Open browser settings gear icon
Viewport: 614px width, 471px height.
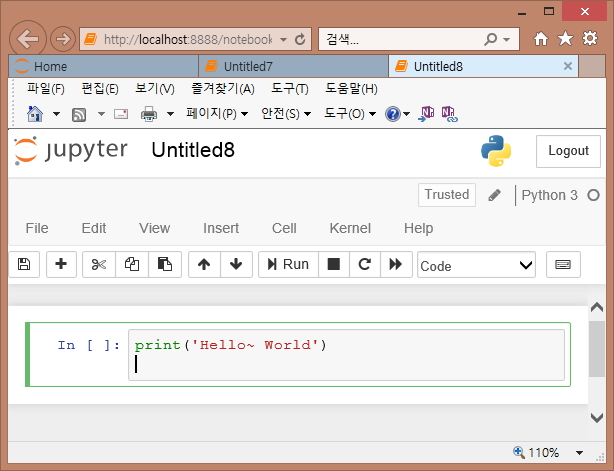pyautogui.click(x=590, y=38)
